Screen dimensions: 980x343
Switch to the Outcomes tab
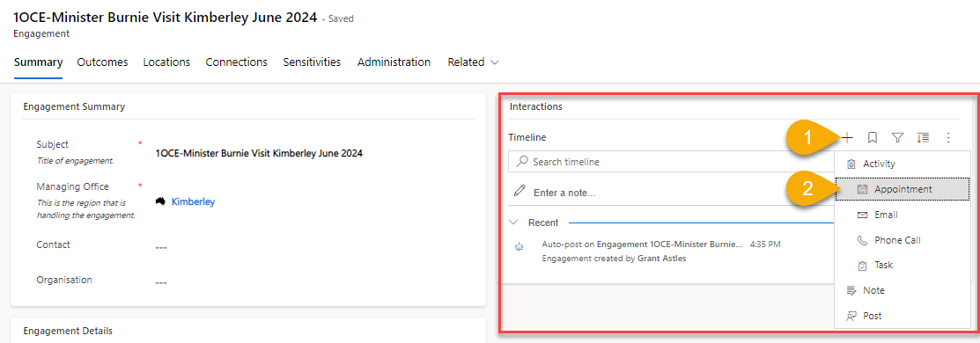(x=102, y=62)
